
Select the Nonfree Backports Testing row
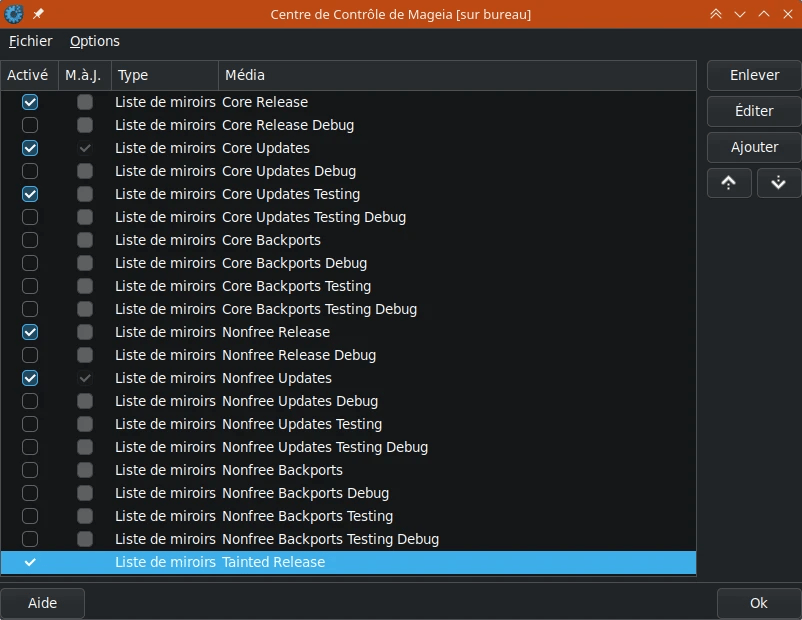pyautogui.click(x=348, y=516)
